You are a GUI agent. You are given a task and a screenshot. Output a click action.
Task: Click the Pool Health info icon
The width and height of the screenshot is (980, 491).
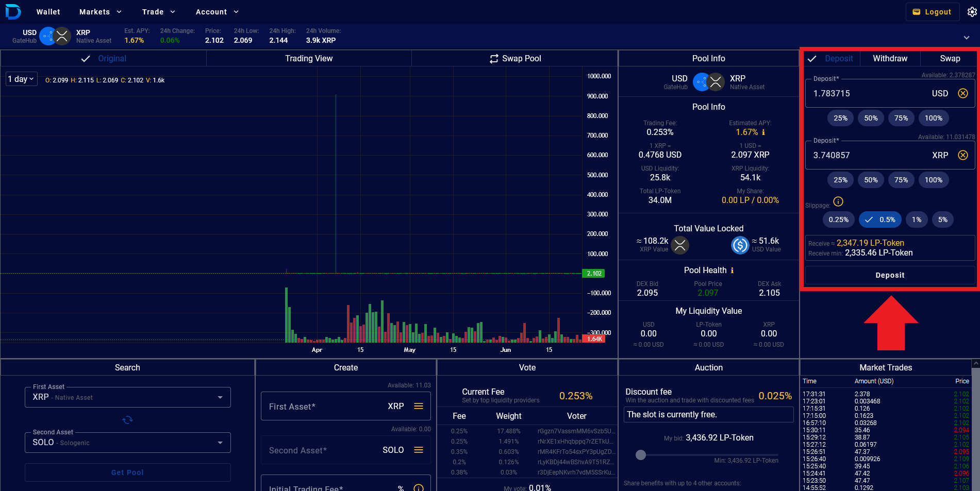coord(732,270)
